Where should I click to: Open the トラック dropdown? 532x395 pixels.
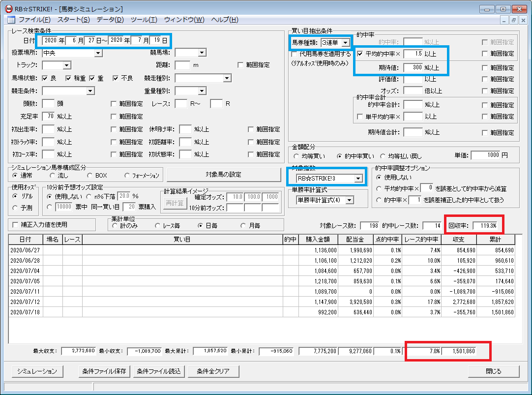pos(67,65)
